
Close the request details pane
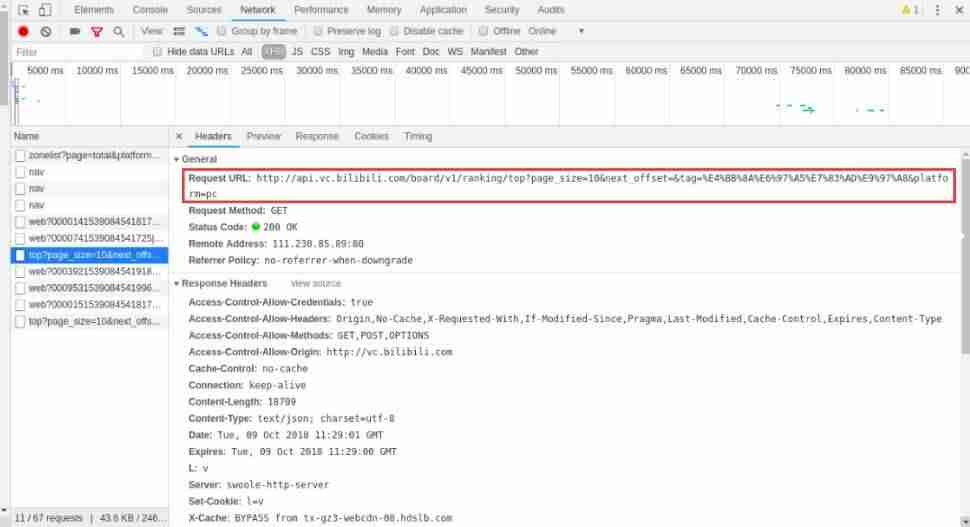pyautogui.click(x=179, y=136)
